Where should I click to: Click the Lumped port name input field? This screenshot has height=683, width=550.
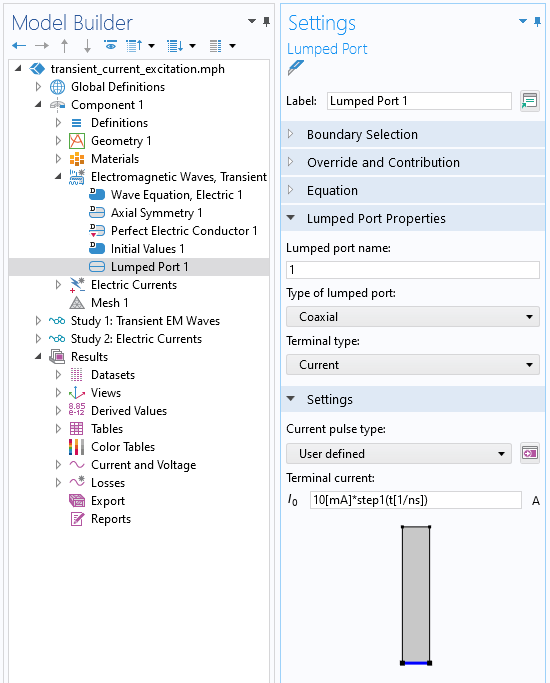click(412, 270)
